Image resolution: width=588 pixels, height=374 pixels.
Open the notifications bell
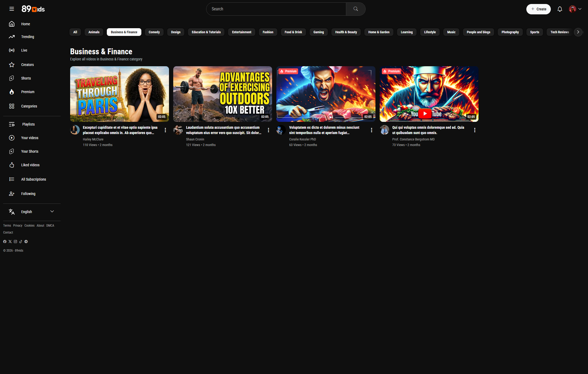point(560,9)
